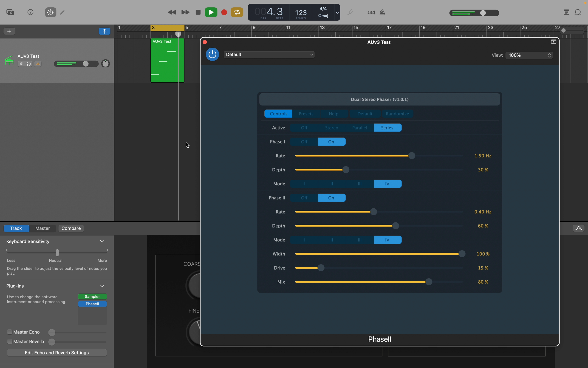Image resolution: width=588 pixels, height=368 pixels.
Task: Set Phase I to Off
Action: 304,142
